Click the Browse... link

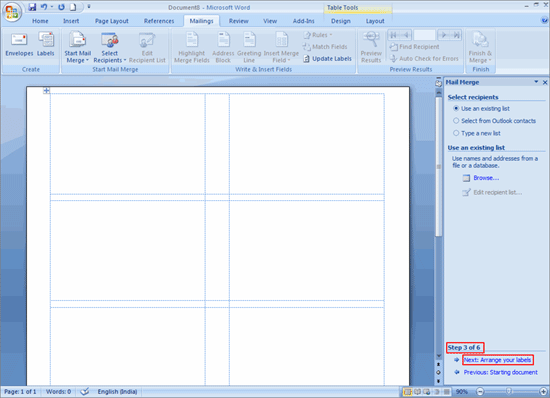[486, 178]
